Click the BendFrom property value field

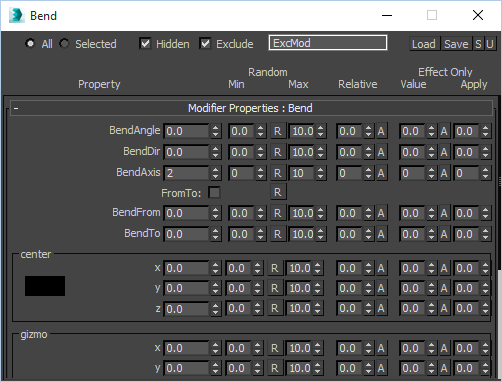(187, 213)
